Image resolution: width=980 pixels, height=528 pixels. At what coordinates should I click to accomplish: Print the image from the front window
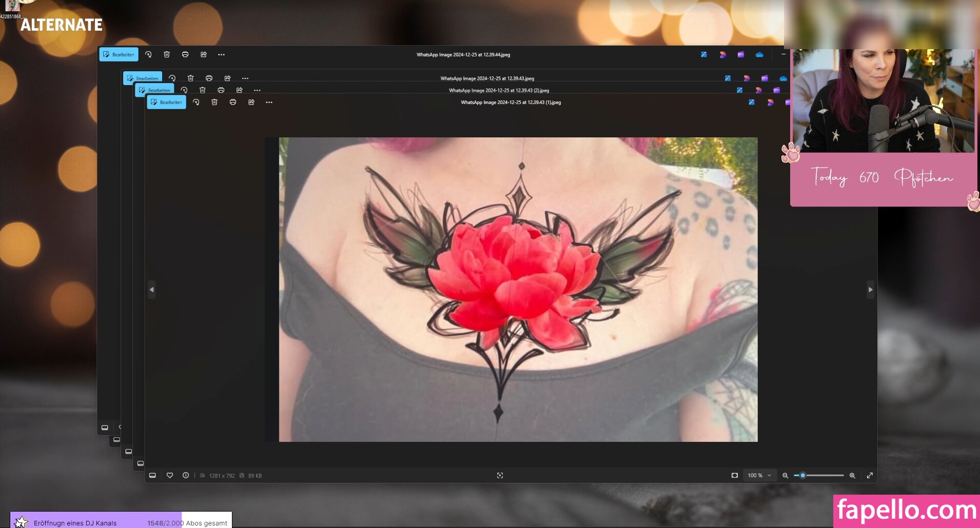(x=233, y=102)
